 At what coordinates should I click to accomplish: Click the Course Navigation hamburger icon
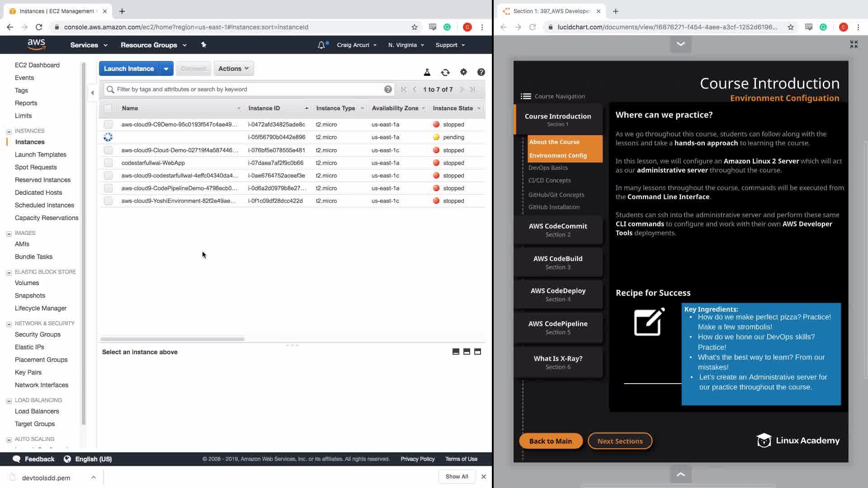coord(525,96)
